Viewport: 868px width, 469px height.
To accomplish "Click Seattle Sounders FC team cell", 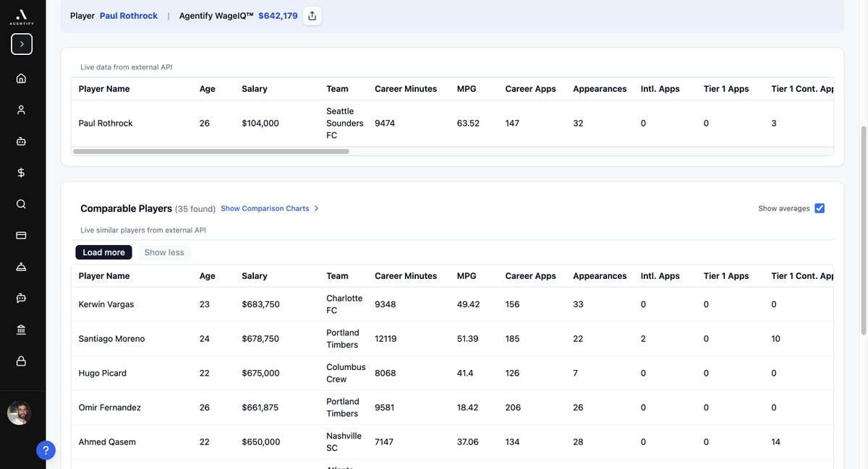I will click(x=345, y=124).
